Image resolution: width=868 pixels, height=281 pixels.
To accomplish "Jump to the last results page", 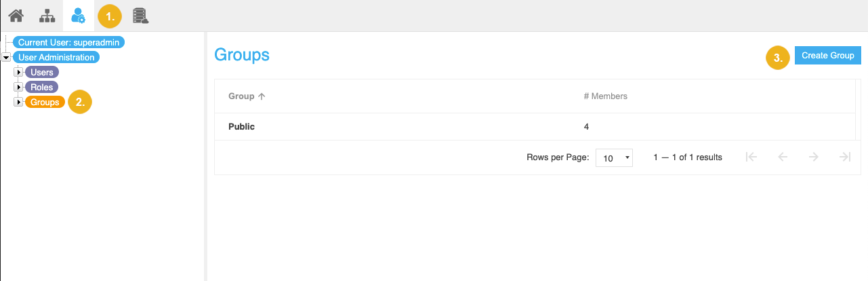I will 845,157.
